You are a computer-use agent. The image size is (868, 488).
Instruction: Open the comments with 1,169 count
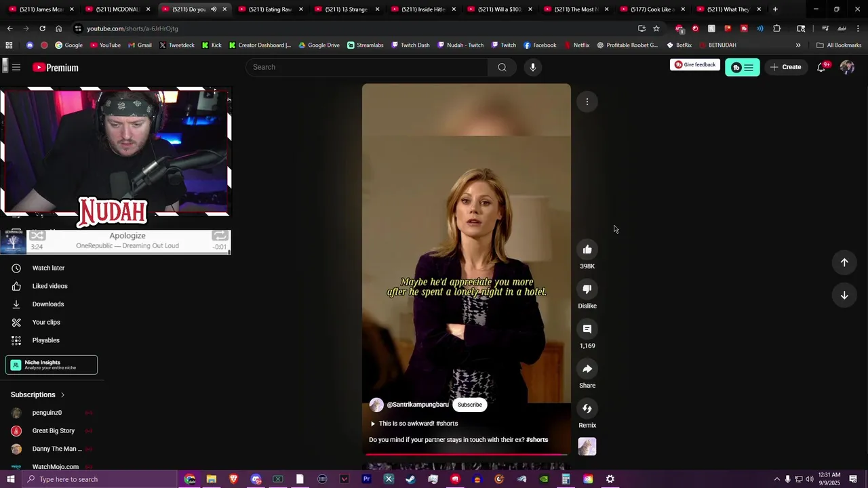point(587,329)
